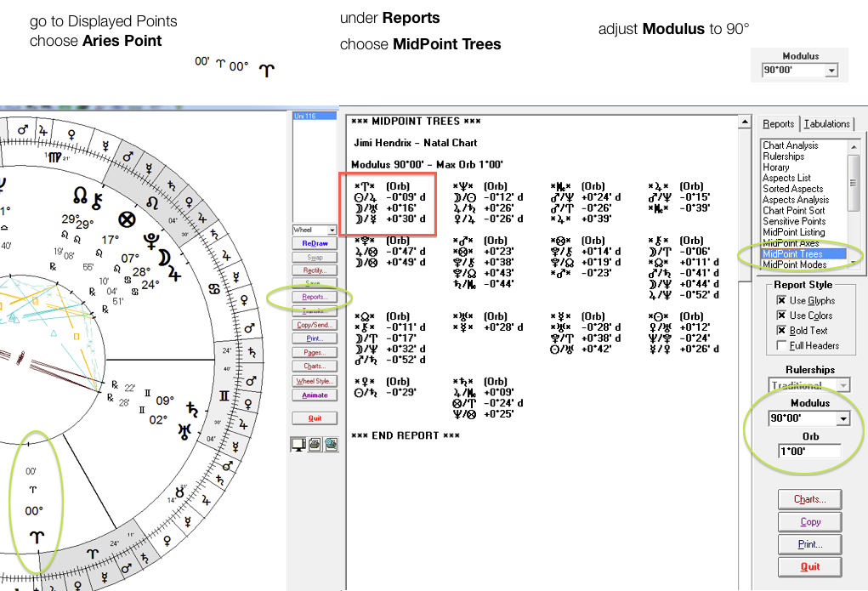Click Print... in the chart button column
This screenshot has height=591, width=868.
tap(315, 338)
